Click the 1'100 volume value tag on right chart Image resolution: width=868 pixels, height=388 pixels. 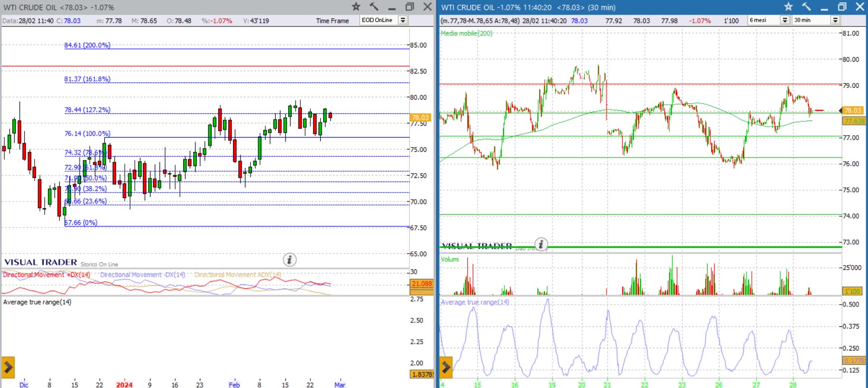[x=852, y=291]
